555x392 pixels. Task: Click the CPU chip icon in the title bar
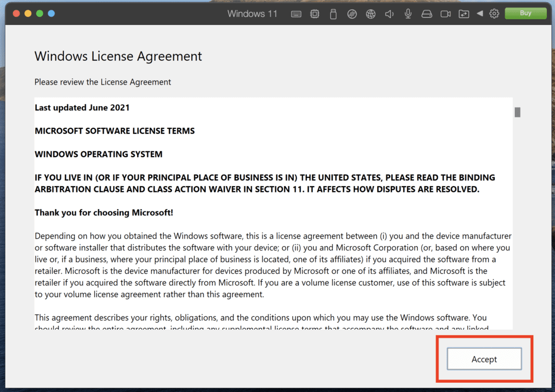click(315, 14)
